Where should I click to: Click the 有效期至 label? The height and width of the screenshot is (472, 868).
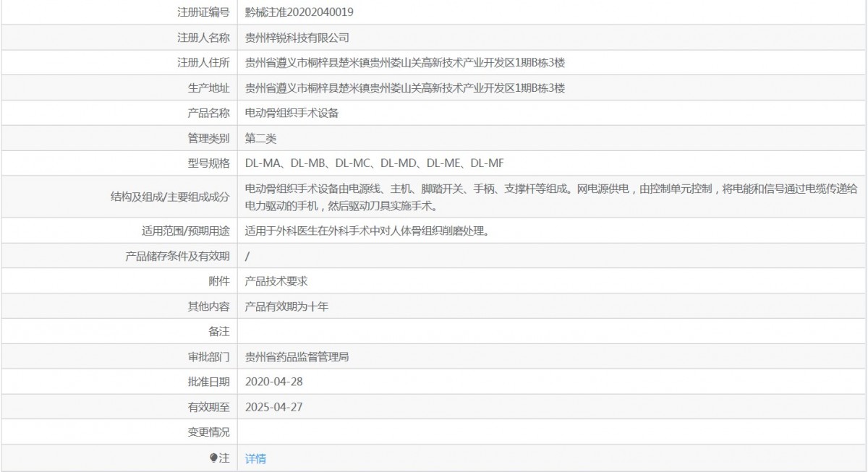click(x=208, y=407)
